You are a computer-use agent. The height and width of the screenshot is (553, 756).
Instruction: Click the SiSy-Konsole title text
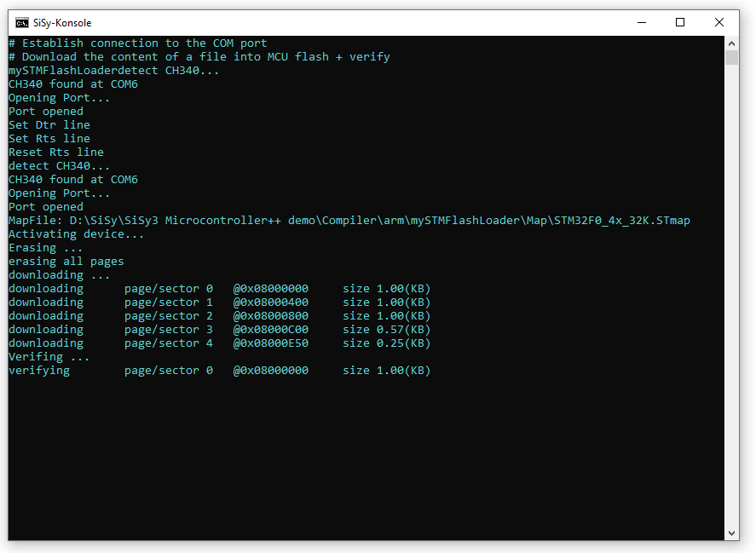pos(62,23)
